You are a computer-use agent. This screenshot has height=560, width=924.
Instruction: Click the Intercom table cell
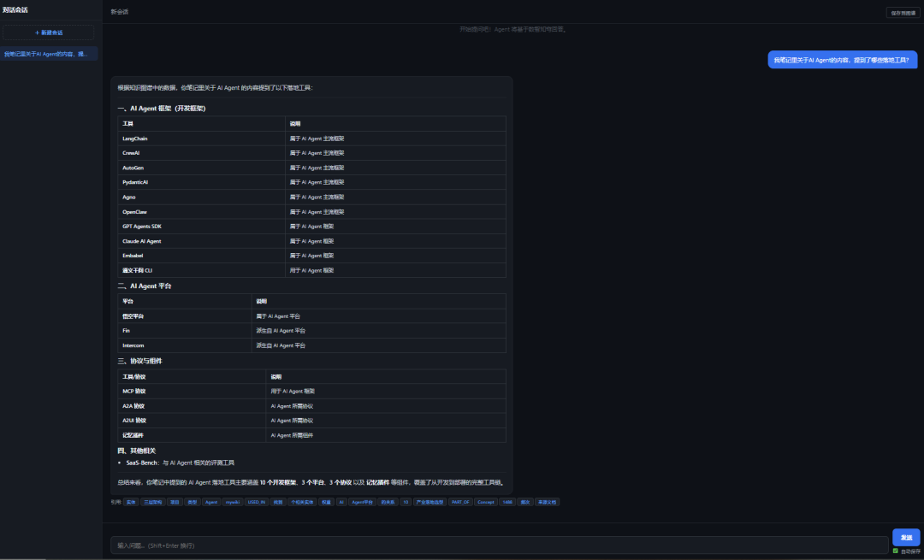coord(185,345)
